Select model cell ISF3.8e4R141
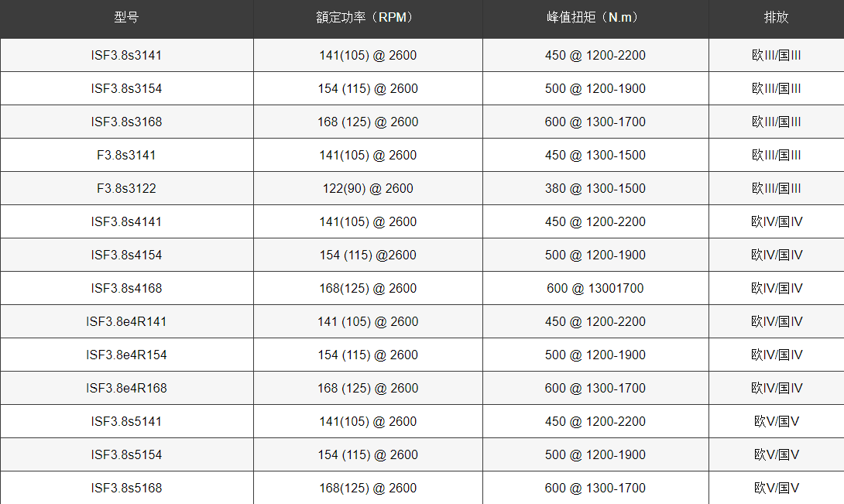This screenshot has height=504, width=844. 126,322
